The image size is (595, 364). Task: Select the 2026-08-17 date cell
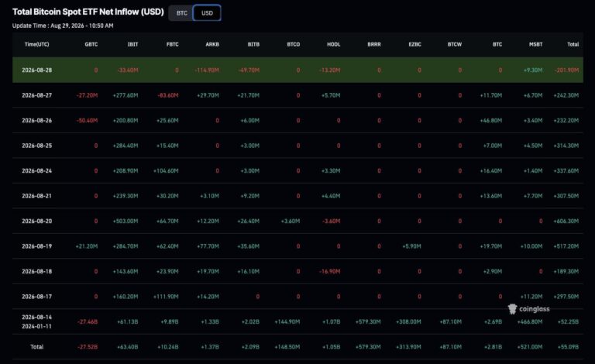[x=37, y=297]
